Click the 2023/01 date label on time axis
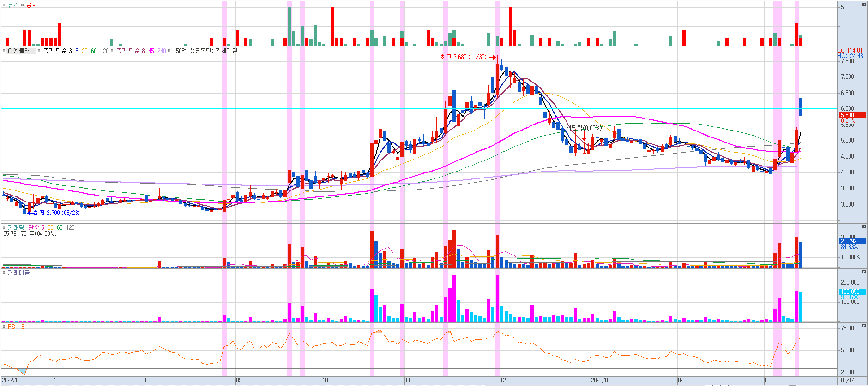Screen dimensions: 868x386 (601, 380)
